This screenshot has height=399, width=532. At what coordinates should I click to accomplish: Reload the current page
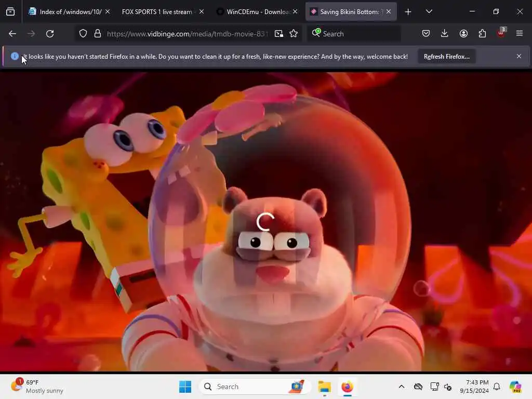(x=50, y=34)
